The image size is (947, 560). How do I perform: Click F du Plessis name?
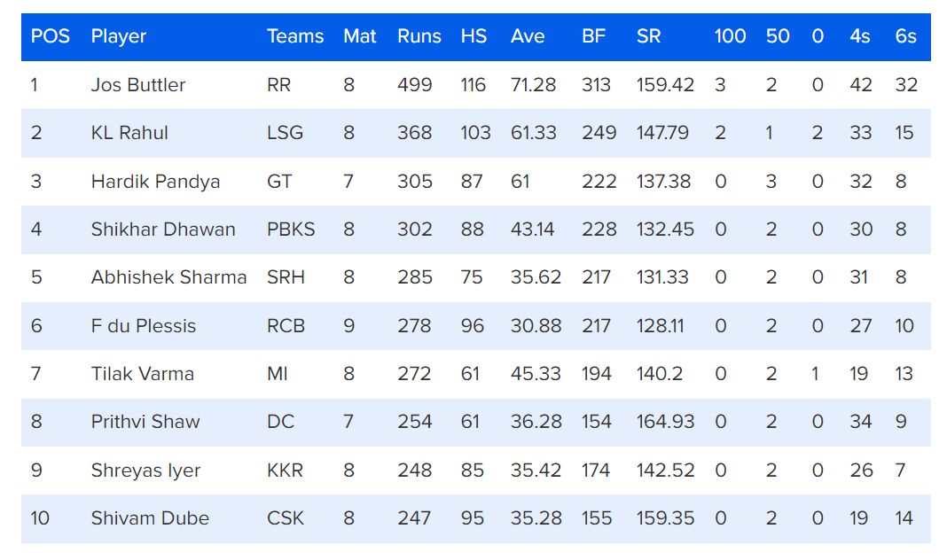coord(143,326)
